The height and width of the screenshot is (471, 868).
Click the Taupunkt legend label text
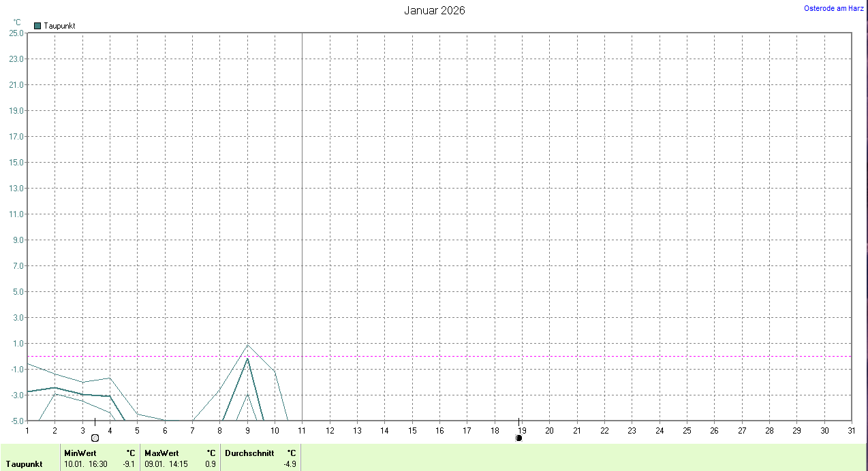(59, 26)
